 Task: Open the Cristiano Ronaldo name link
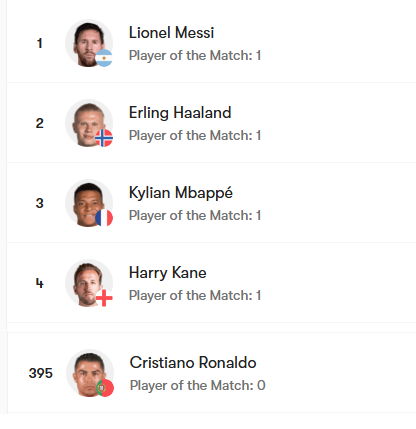click(x=193, y=363)
